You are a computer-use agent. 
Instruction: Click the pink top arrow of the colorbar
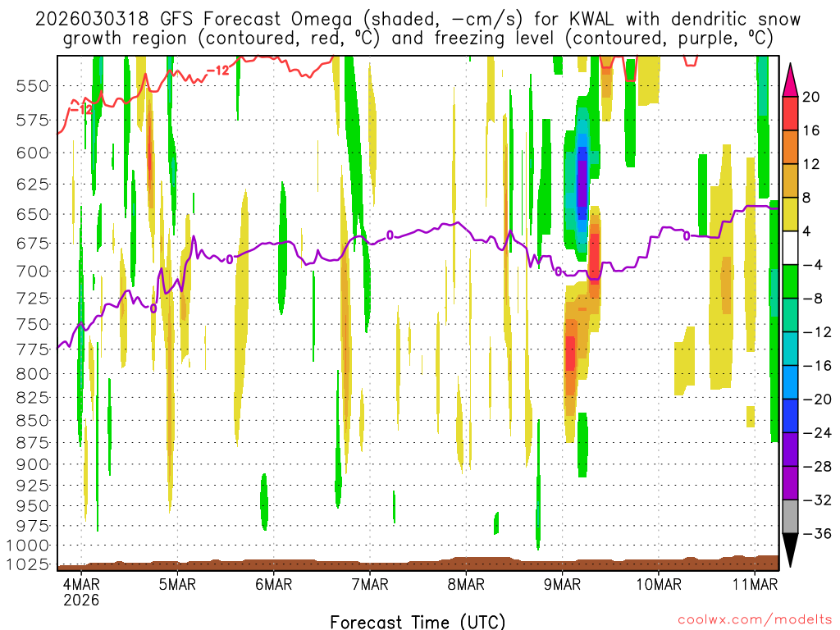(790, 82)
